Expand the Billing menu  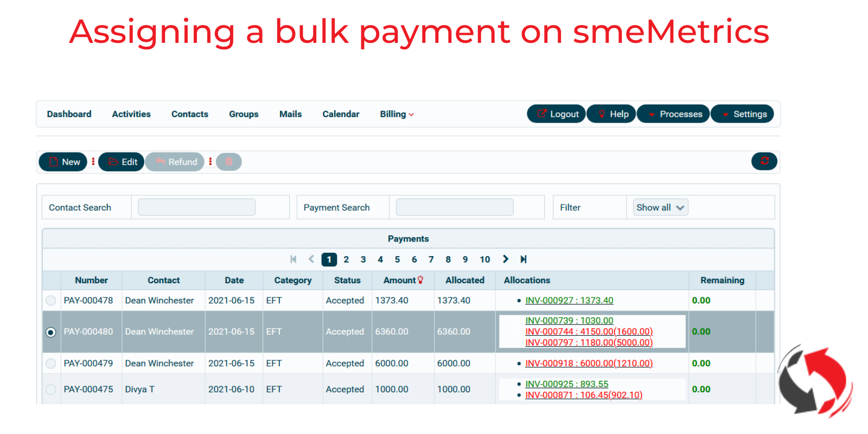[397, 114]
